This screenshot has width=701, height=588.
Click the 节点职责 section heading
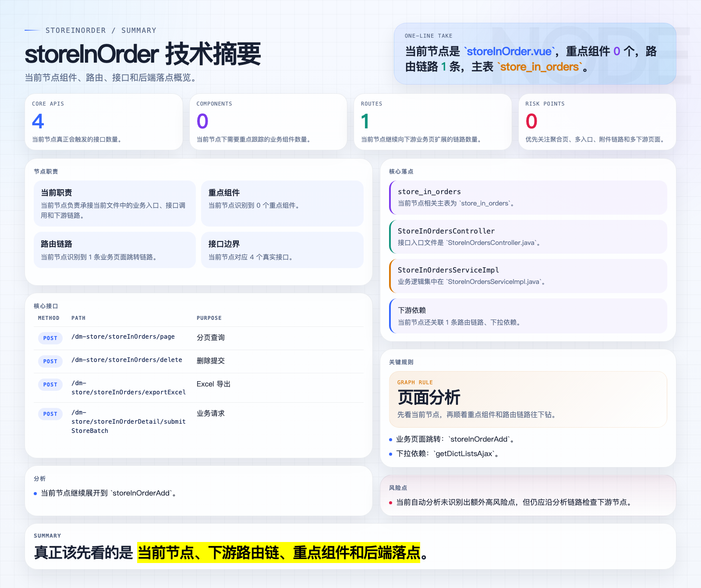pos(46,171)
